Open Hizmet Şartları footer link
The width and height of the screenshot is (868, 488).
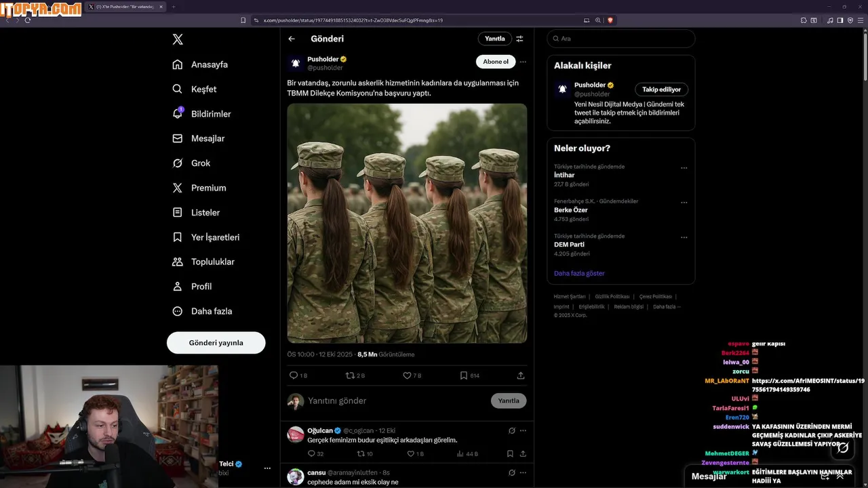tap(570, 297)
